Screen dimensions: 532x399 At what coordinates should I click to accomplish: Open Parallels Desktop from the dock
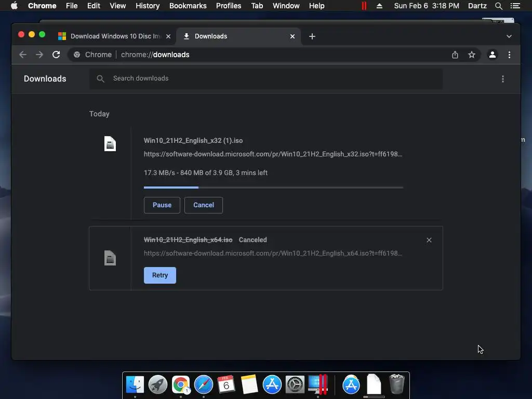click(x=318, y=385)
